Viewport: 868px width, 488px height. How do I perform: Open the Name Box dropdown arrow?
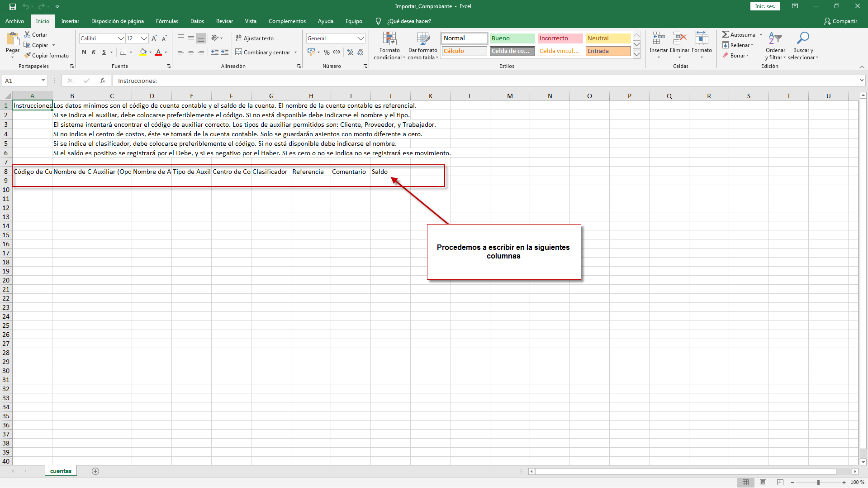coord(43,81)
